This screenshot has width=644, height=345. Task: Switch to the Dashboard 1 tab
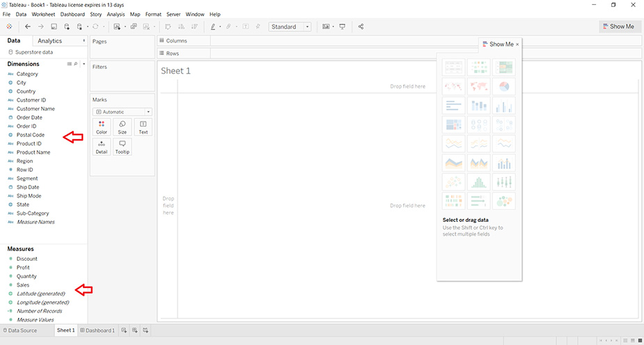97,330
